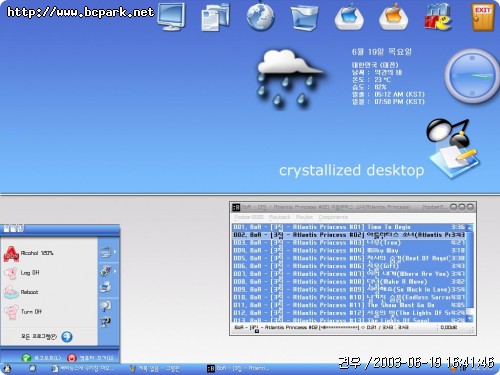The image size is (500, 375).
Task: Launch Alcohol 120% from start menu
Action: (x=28, y=254)
